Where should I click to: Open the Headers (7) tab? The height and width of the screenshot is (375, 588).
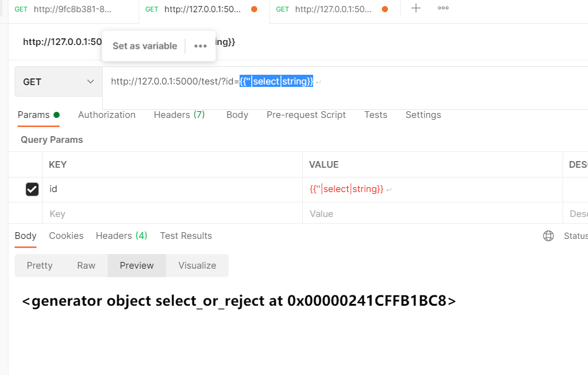[x=179, y=115]
